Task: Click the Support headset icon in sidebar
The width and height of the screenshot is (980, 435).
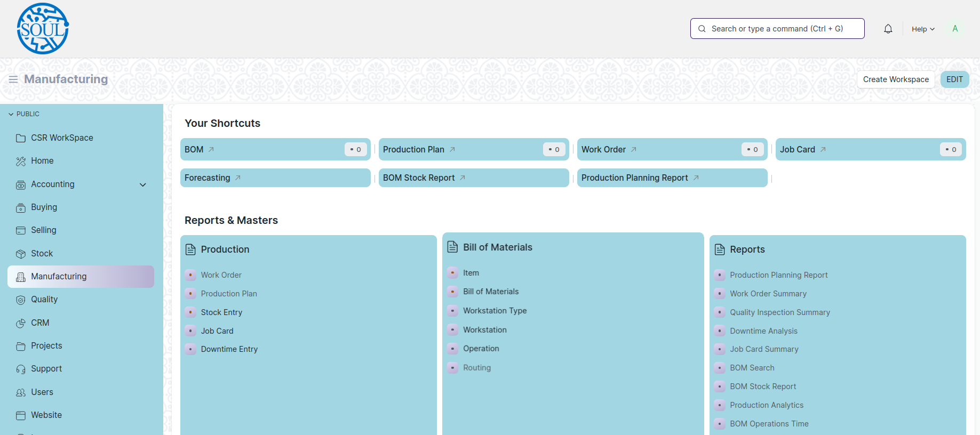Action: (x=21, y=369)
